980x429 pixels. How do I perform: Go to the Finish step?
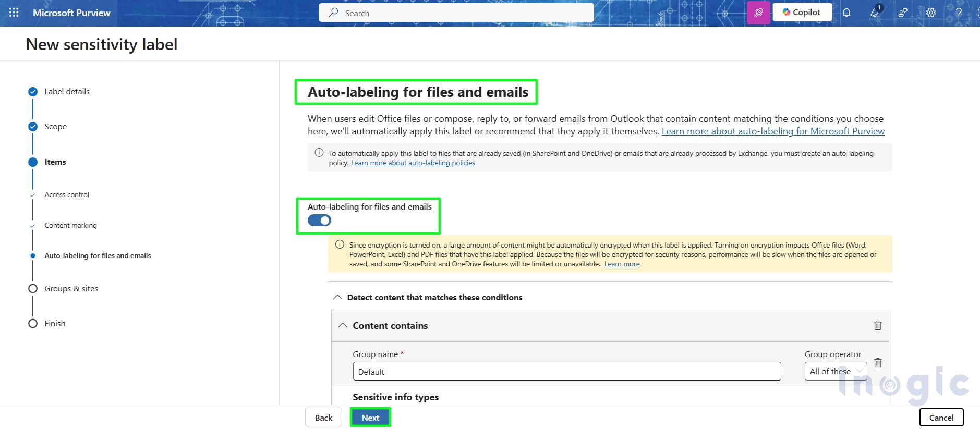(x=55, y=323)
